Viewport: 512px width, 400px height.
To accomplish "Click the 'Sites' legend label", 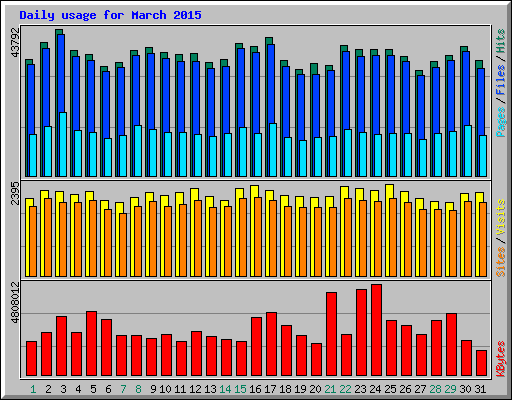I will tap(500, 262).
